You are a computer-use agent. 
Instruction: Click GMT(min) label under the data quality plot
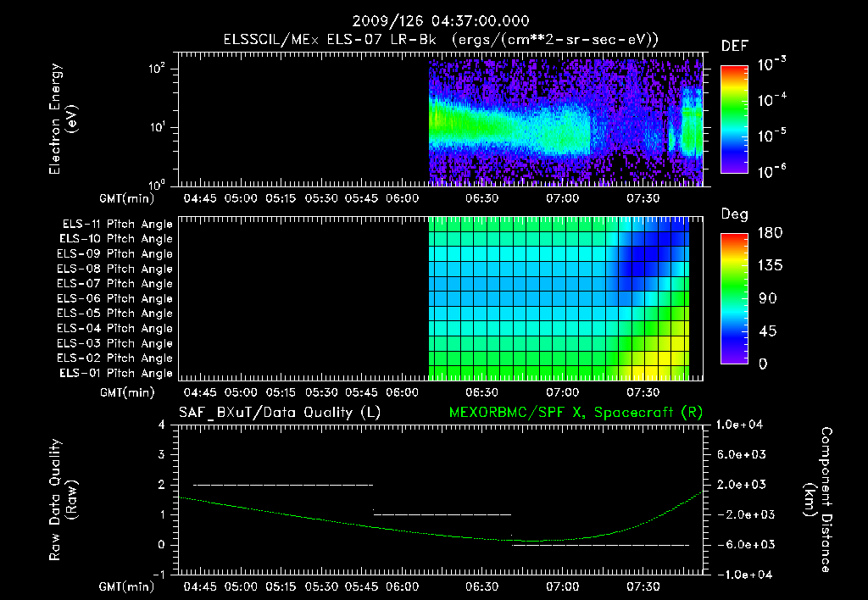127,586
